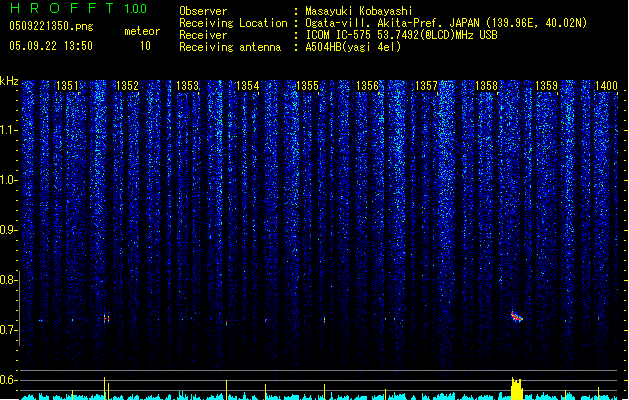Click the double meteor echo near 1352
This screenshot has height=400, width=629.
(x=106, y=319)
